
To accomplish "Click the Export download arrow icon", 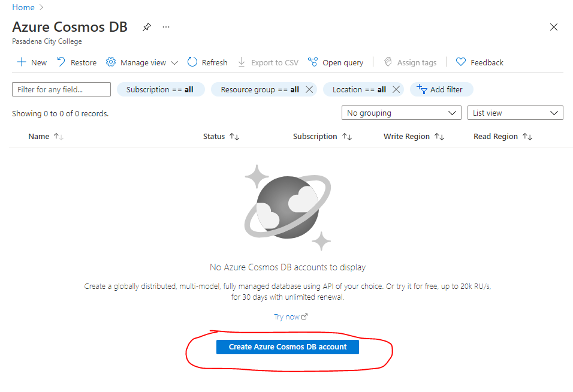I will (x=242, y=62).
